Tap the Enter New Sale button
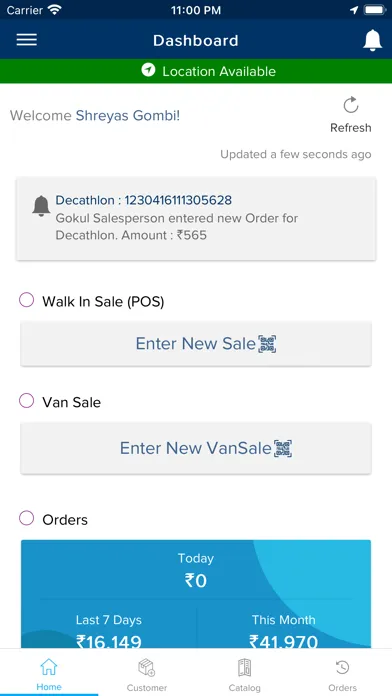The width and height of the screenshot is (392, 696). point(196,344)
